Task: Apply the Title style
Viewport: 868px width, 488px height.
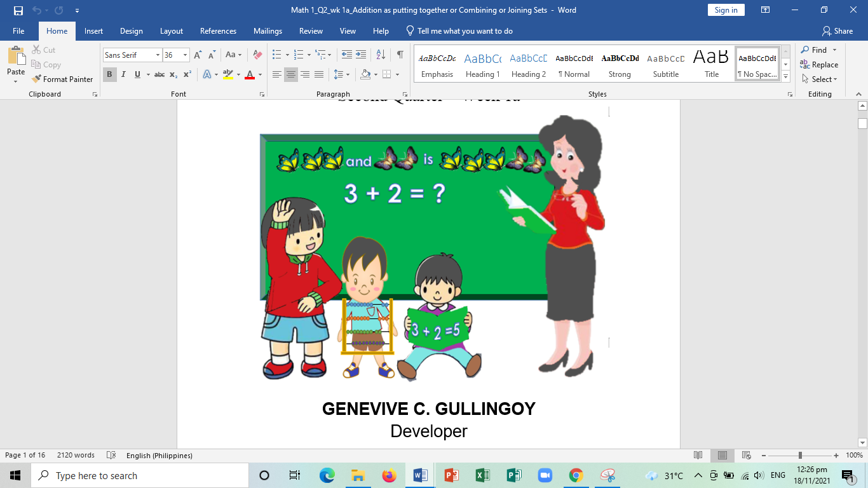Action: [x=712, y=64]
